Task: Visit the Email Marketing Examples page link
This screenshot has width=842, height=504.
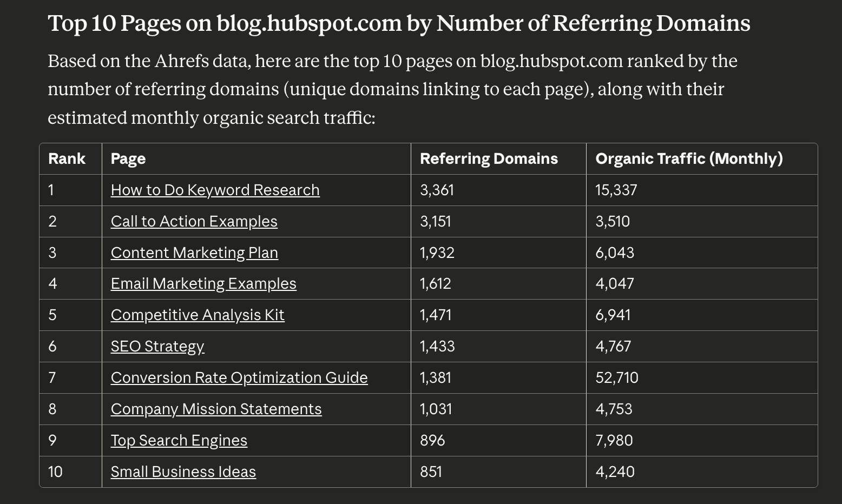Action: [203, 284]
